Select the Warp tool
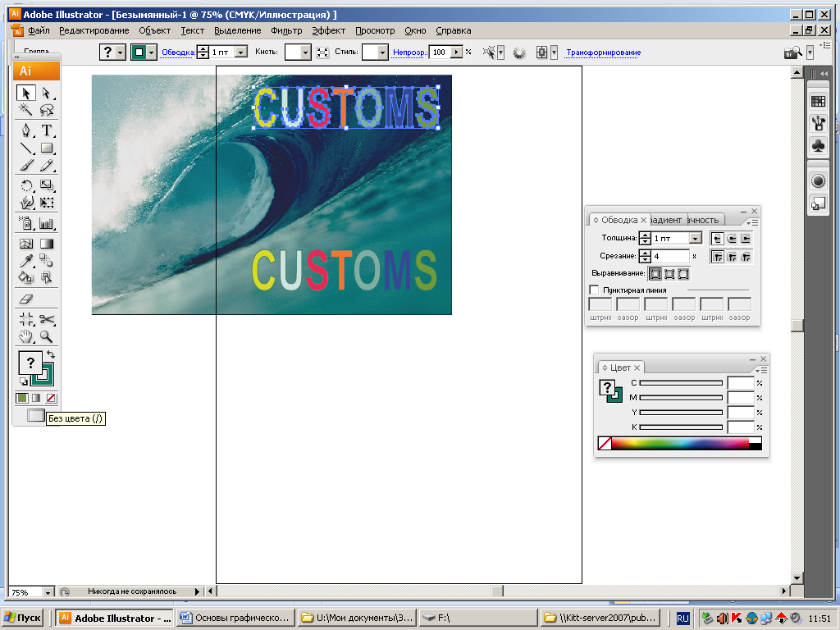840x630 pixels. pyautogui.click(x=25, y=203)
